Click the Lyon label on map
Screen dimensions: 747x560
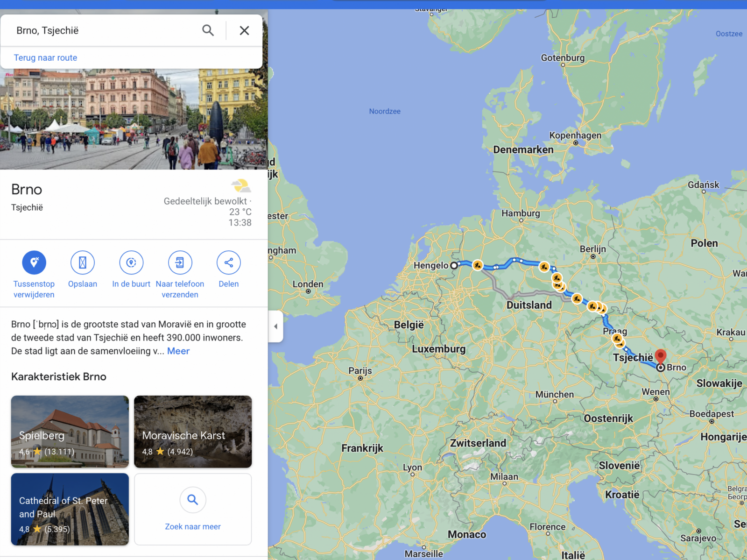[x=412, y=468]
